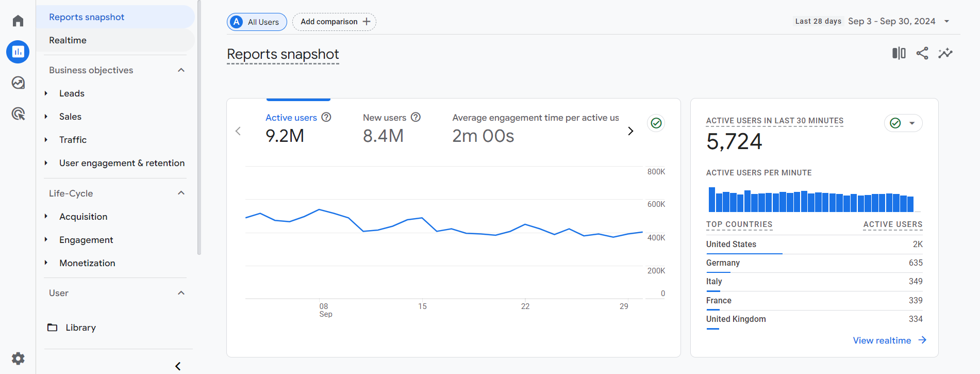Click the Reports snapshot page title
The image size is (980, 374).
coord(283,54)
